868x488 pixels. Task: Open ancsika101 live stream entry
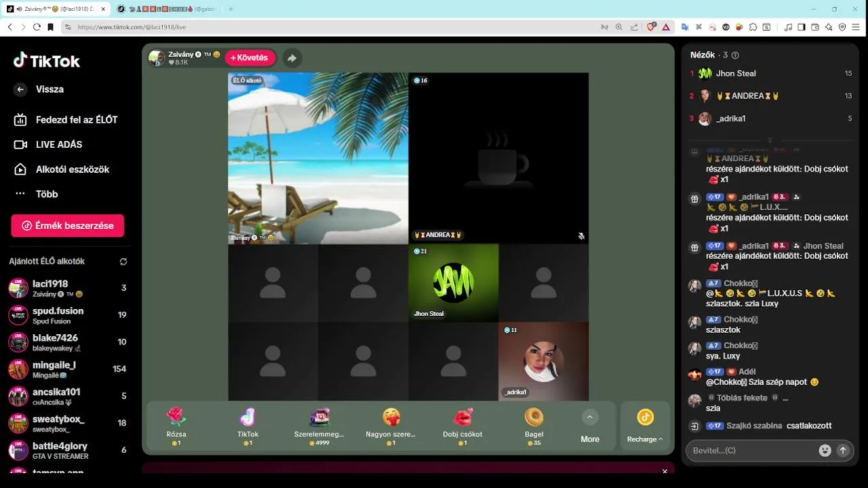68,396
